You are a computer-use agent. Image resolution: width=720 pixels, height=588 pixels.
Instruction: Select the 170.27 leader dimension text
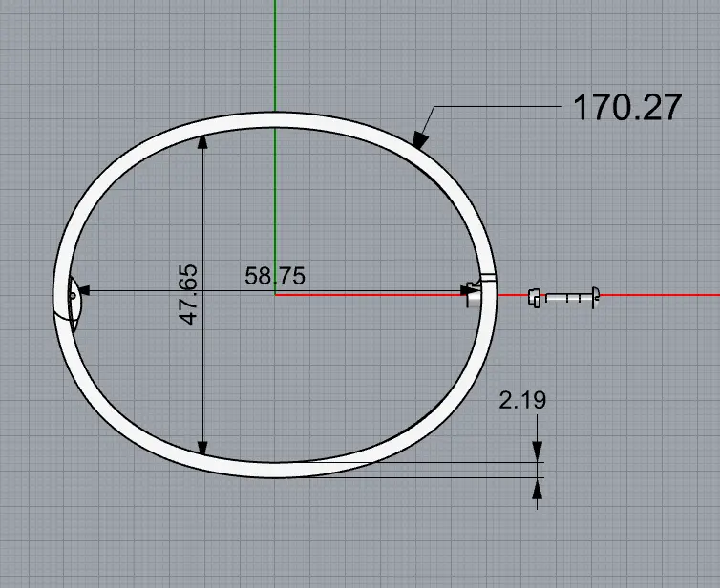[x=626, y=107]
